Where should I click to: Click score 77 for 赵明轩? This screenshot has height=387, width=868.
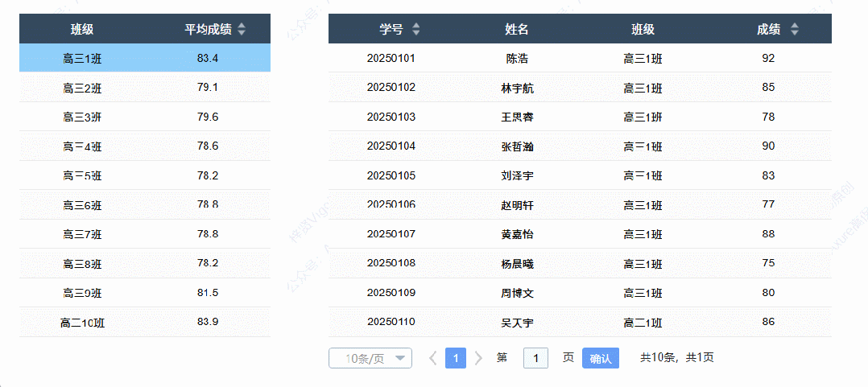pyautogui.click(x=768, y=204)
